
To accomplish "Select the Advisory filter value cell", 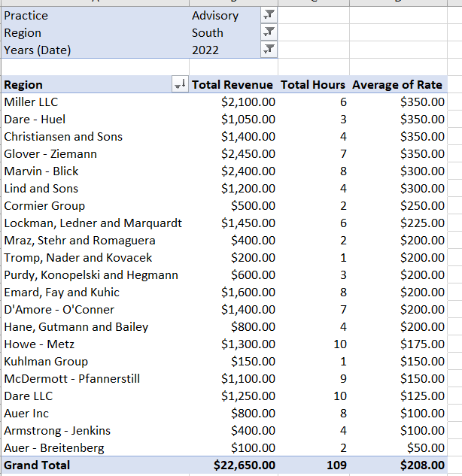I will tap(215, 16).
